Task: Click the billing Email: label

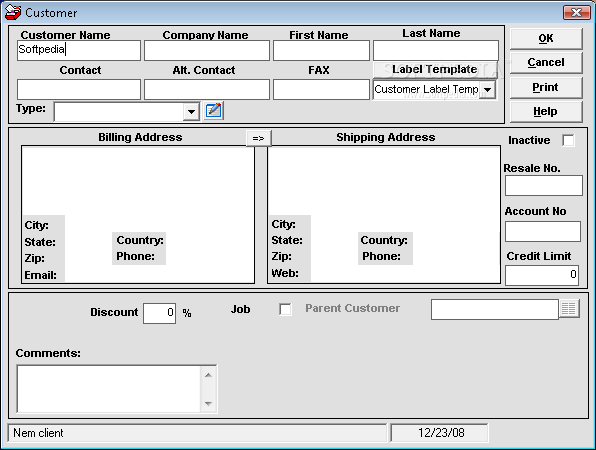Action: click(x=41, y=275)
